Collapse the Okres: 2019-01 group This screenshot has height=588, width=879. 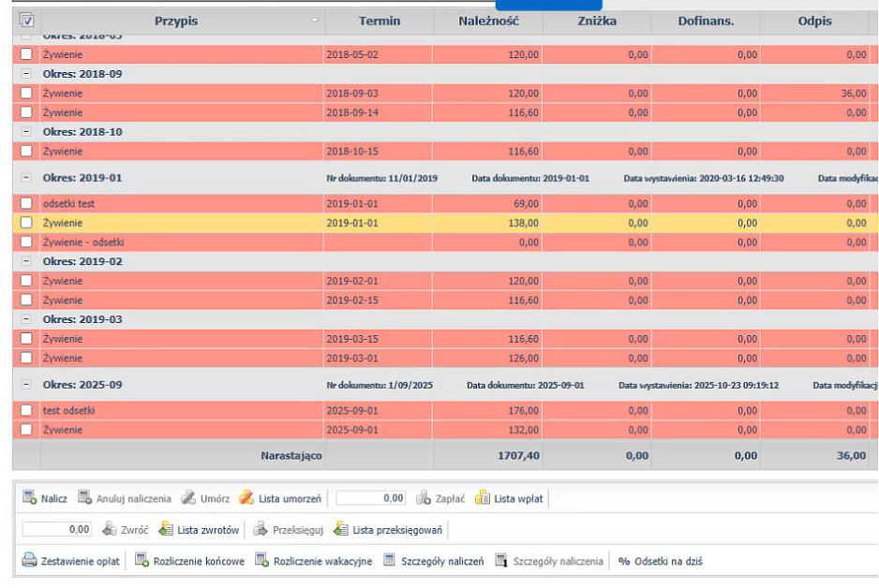pyautogui.click(x=26, y=178)
